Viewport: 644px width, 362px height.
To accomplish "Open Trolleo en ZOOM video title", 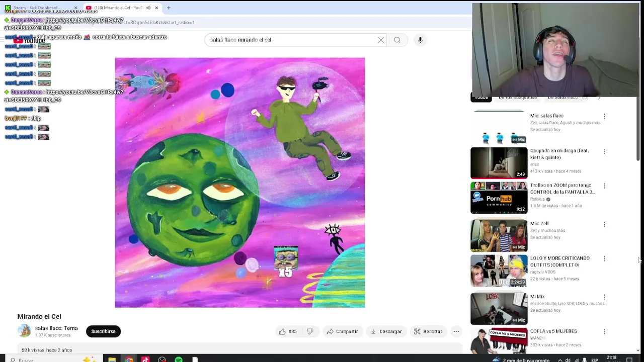I will (x=562, y=189).
